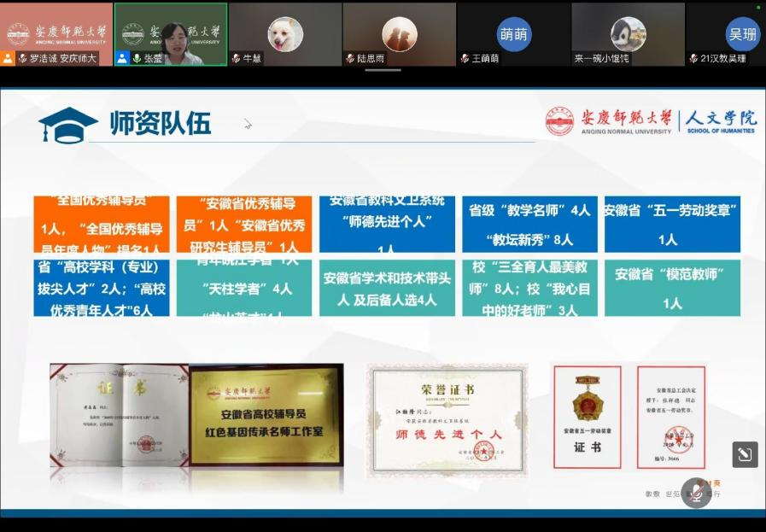Click the muted mic icon beside 陆思雨

coord(350,59)
